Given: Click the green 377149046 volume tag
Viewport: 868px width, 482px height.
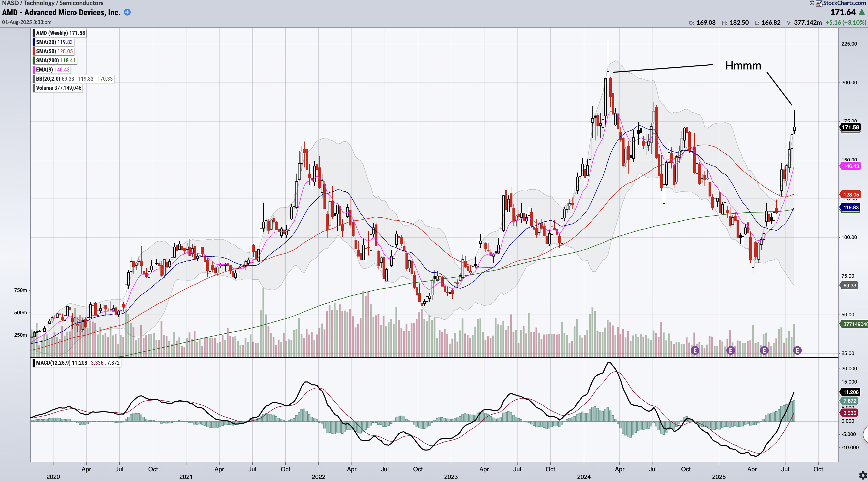Looking at the screenshot, I should [854, 324].
